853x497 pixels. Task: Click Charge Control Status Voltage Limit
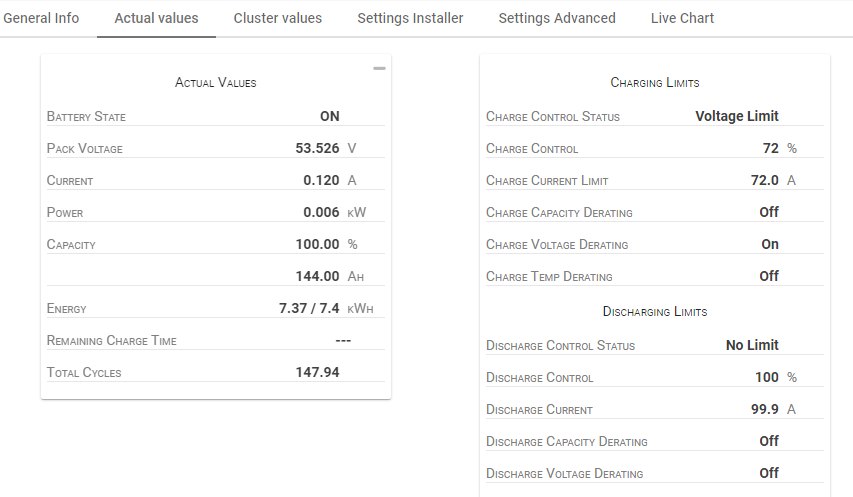click(x=736, y=117)
